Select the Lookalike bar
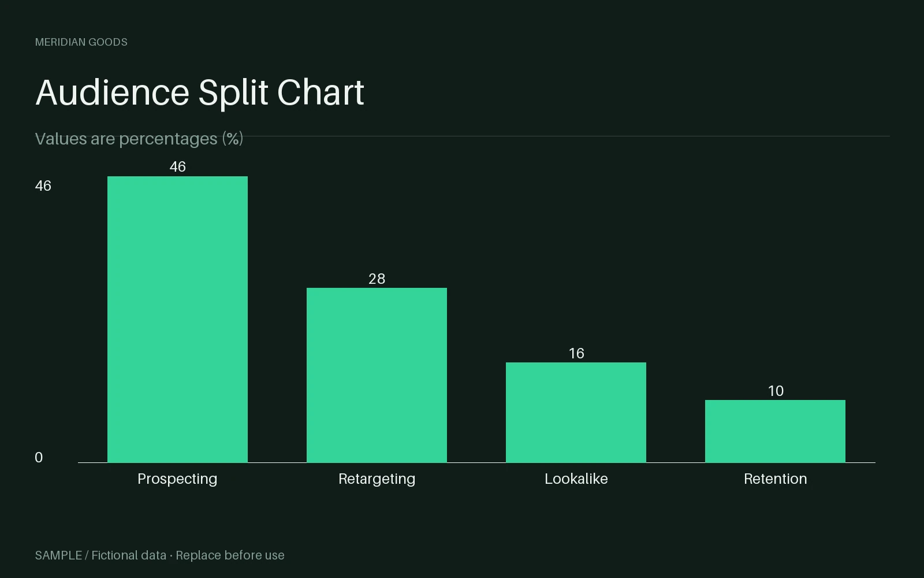 point(576,412)
